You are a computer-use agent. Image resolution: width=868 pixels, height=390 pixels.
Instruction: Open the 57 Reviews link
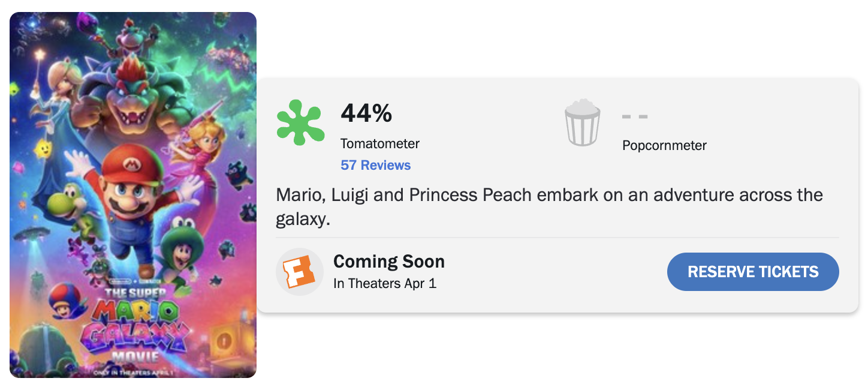pos(375,165)
